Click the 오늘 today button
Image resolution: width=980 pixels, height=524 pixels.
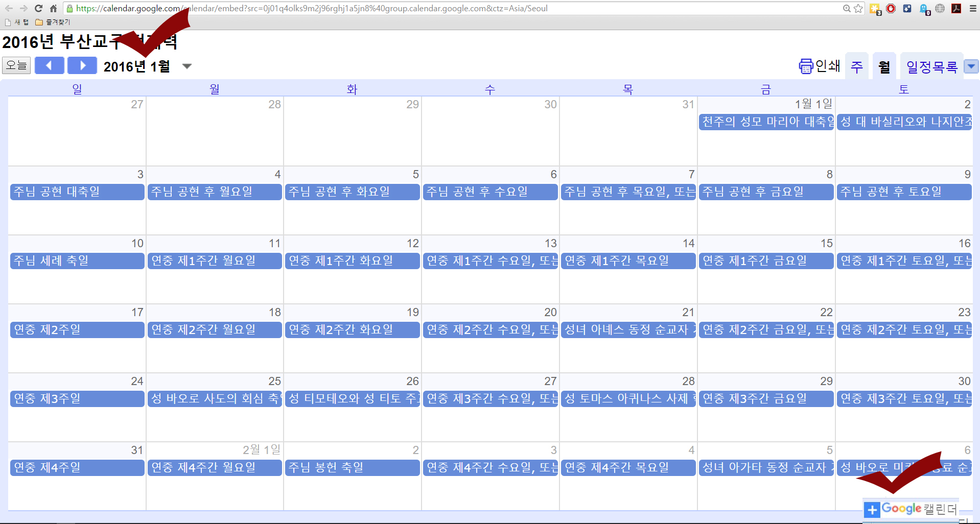click(x=16, y=66)
